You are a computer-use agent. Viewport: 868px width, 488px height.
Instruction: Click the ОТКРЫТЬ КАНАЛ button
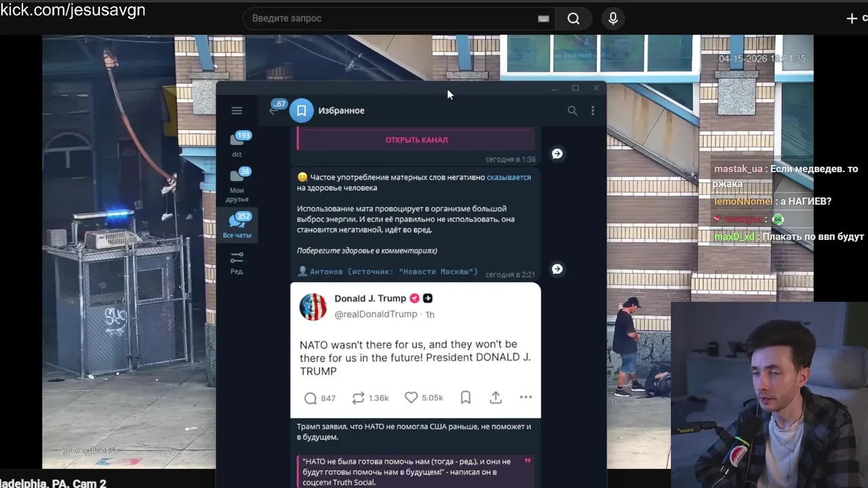coord(416,140)
